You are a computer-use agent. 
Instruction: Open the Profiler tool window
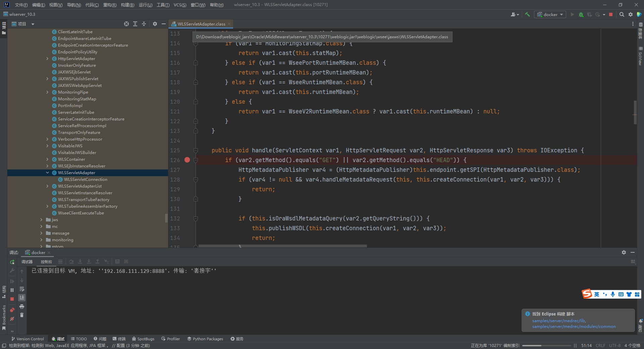click(170, 339)
